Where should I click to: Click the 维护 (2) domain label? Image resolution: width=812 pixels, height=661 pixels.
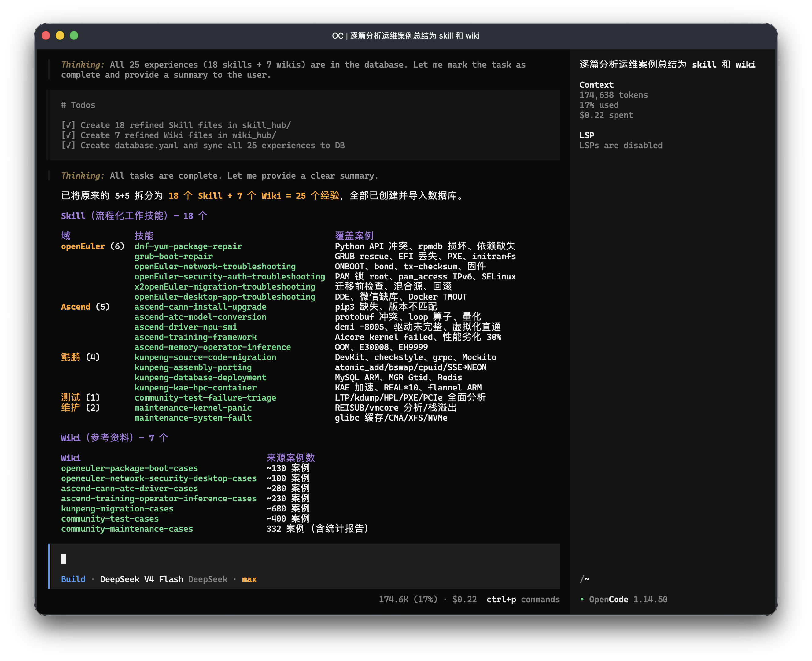[x=80, y=408]
